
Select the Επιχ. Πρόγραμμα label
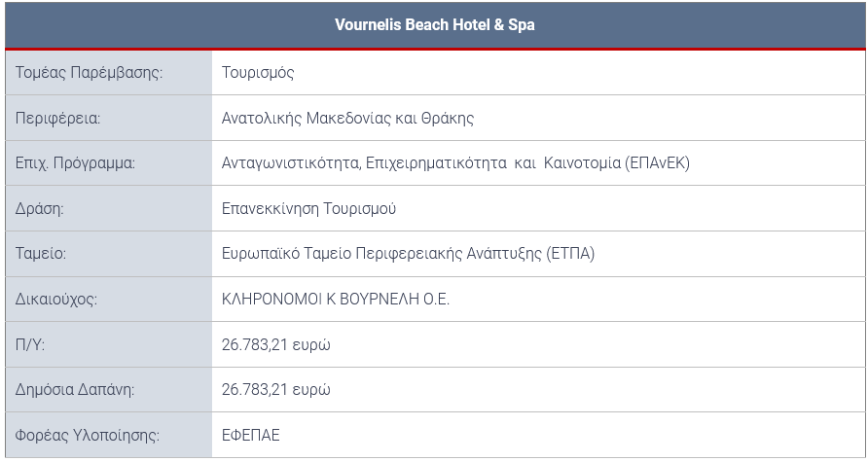tap(75, 163)
